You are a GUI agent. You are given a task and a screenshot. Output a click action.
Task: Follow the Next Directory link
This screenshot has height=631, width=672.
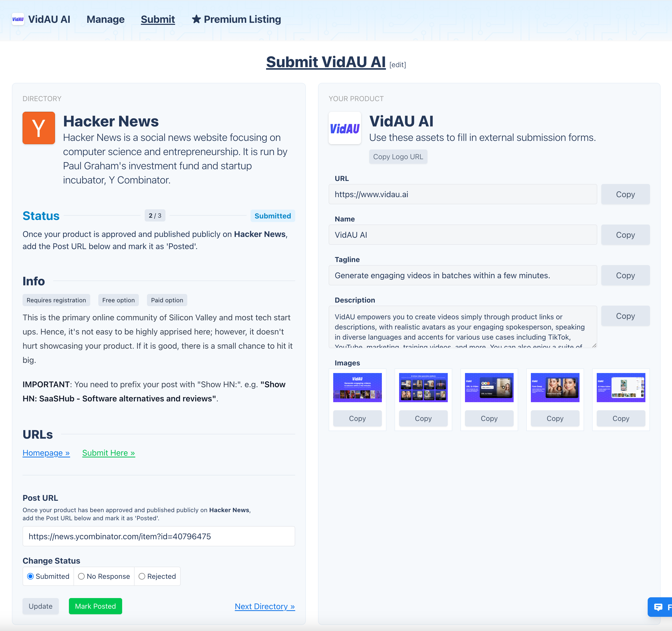pyautogui.click(x=265, y=606)
